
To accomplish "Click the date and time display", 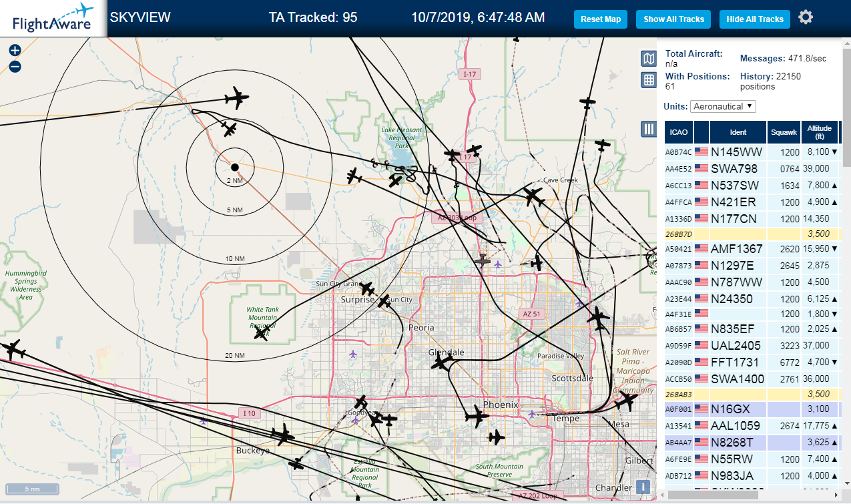I will coord(478,17).
